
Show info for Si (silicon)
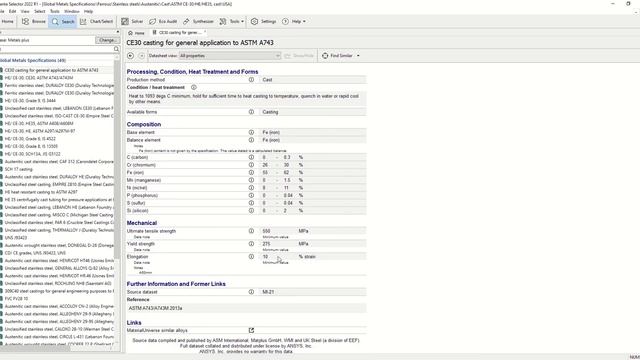(251, 211)
